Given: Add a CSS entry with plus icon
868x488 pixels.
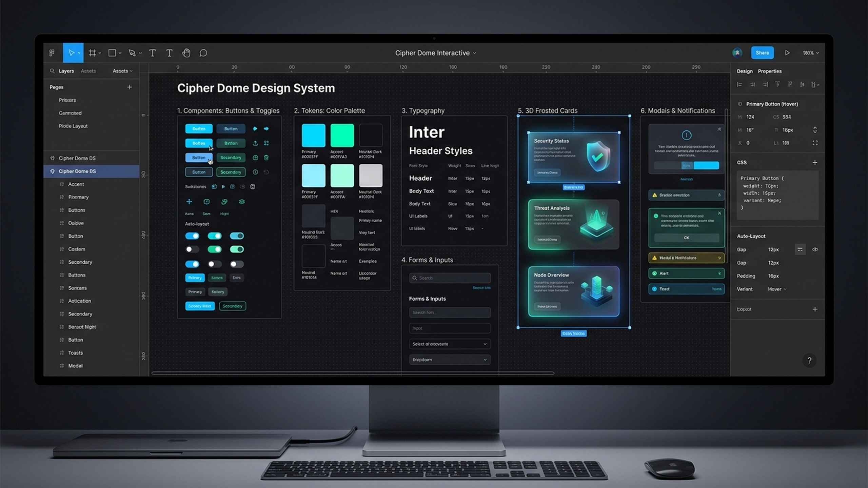Looking at the screenshot, I should 815,163.
